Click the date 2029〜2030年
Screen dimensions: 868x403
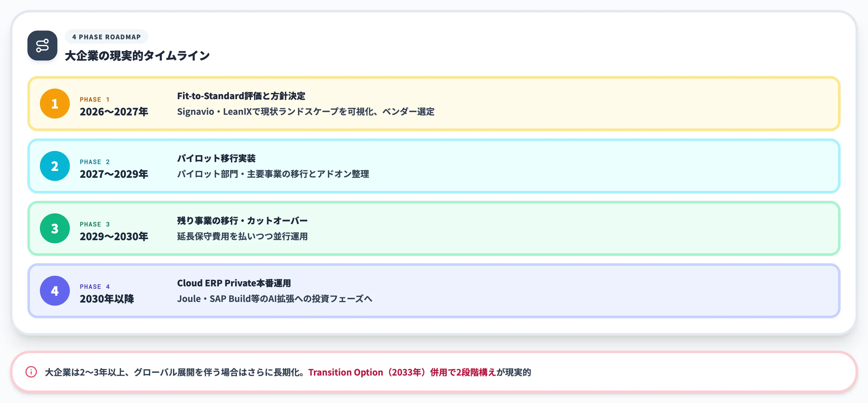click(114, 236)
